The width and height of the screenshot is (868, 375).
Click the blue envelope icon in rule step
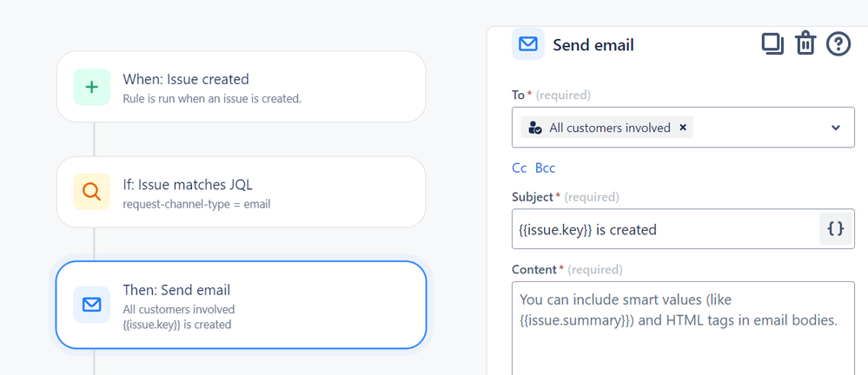click(92, 305)
